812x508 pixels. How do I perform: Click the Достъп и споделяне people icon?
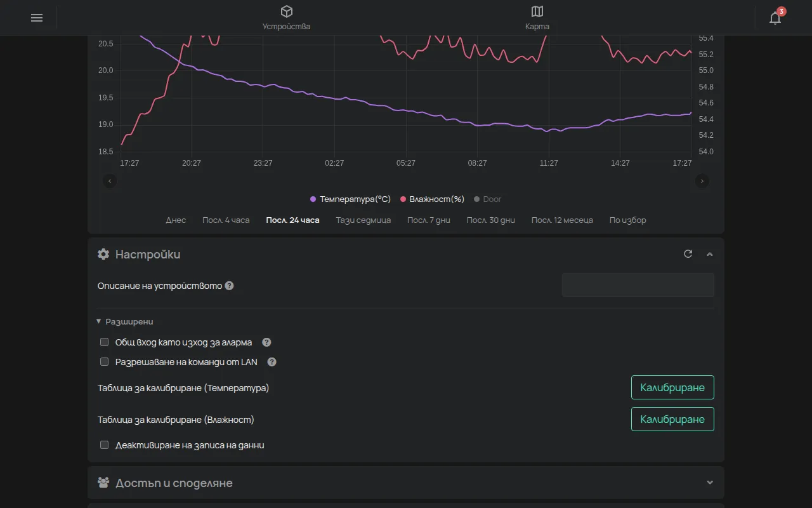[x=103, y=483]
